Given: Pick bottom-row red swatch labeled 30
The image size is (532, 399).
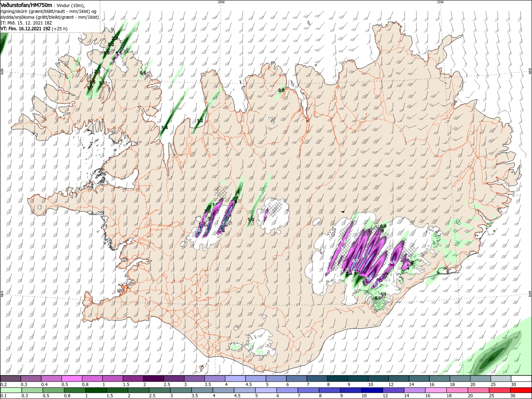Looking at the screenshot, I should pyautogui.click(x=521, y=391).
